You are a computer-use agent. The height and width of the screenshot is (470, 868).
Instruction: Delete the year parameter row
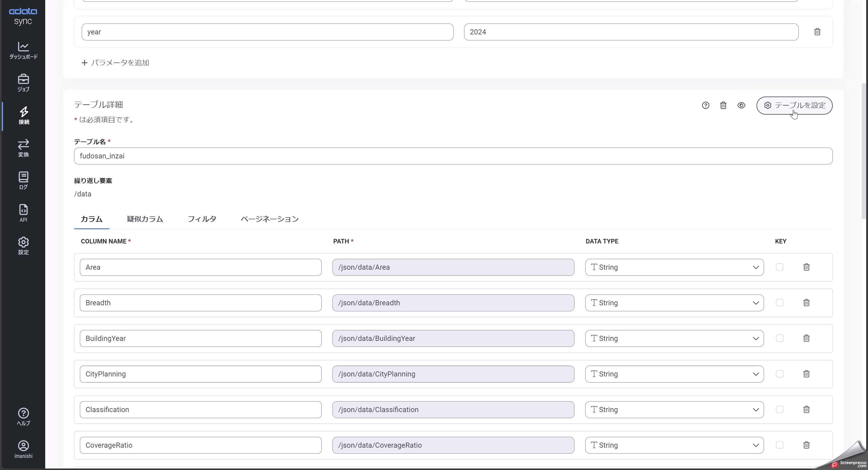pos(817,32)
